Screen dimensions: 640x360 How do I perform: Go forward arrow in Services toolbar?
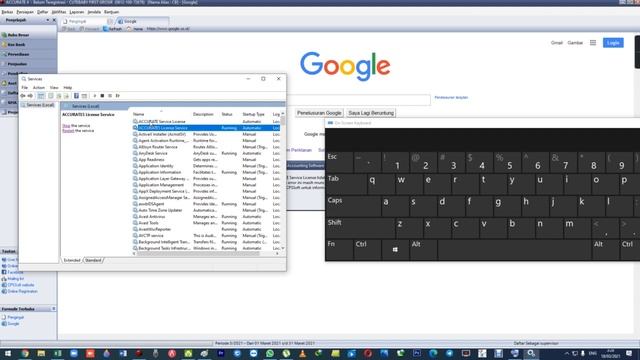pyautogui.click(x=30, y=96)
